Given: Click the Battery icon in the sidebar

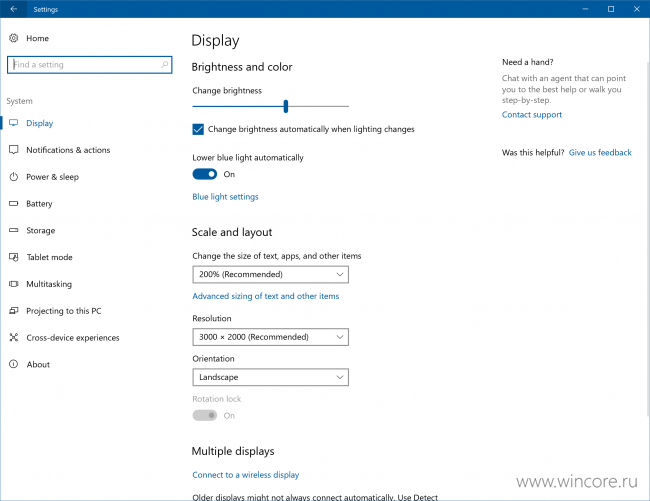Looking at the screenshot, I should point(14,203).
